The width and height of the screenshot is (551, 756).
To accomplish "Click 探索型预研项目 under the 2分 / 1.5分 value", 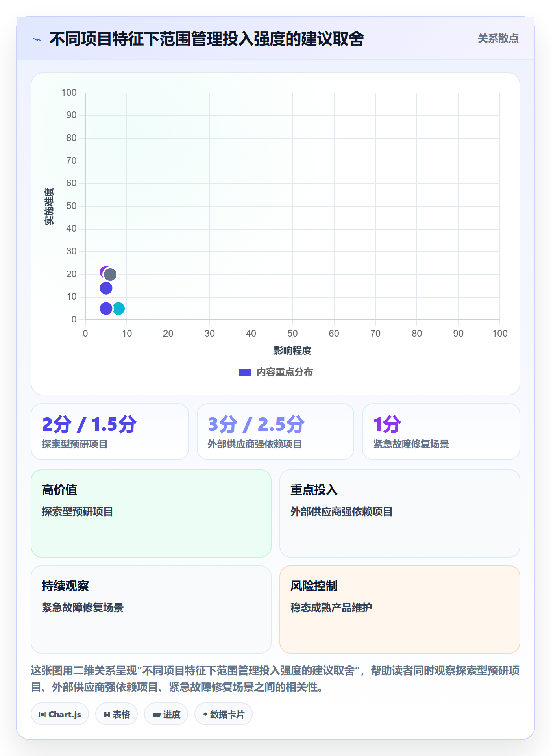I will [x=75, y=444].
